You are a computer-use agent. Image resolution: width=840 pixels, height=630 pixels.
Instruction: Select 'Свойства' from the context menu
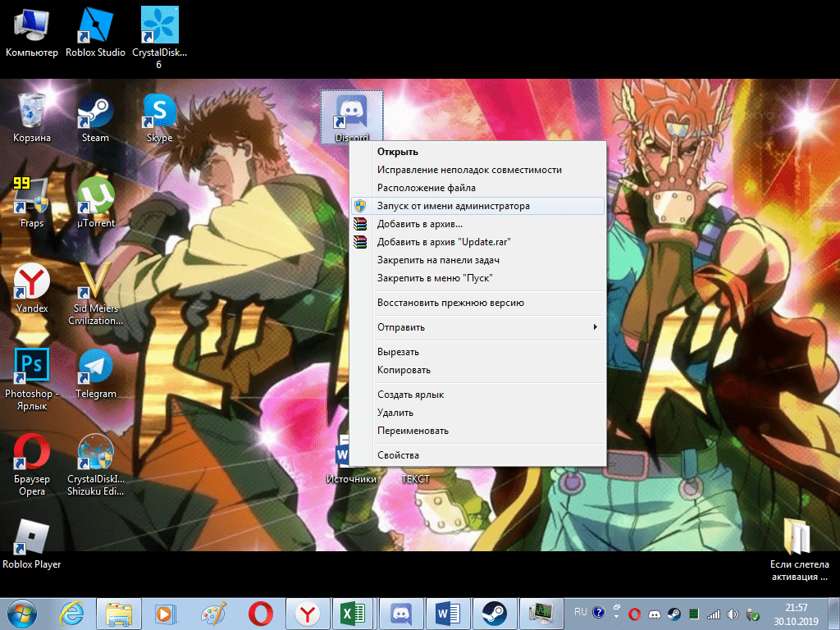398,455
